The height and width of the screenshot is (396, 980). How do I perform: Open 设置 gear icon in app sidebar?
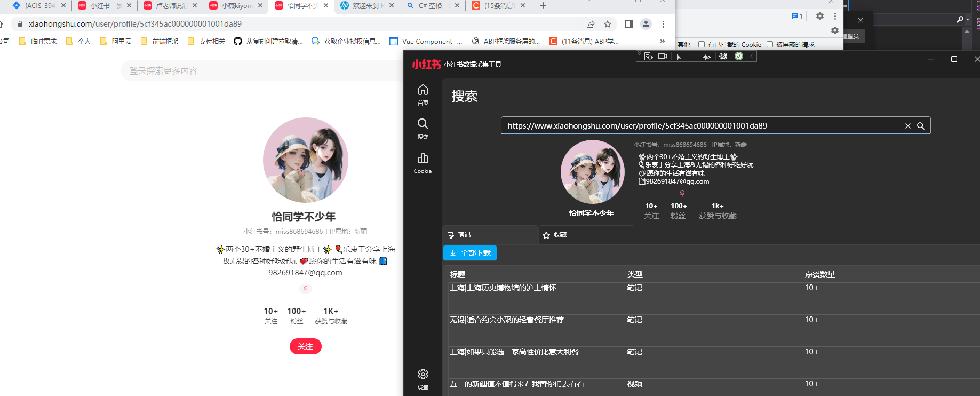(x=423, y=379)
